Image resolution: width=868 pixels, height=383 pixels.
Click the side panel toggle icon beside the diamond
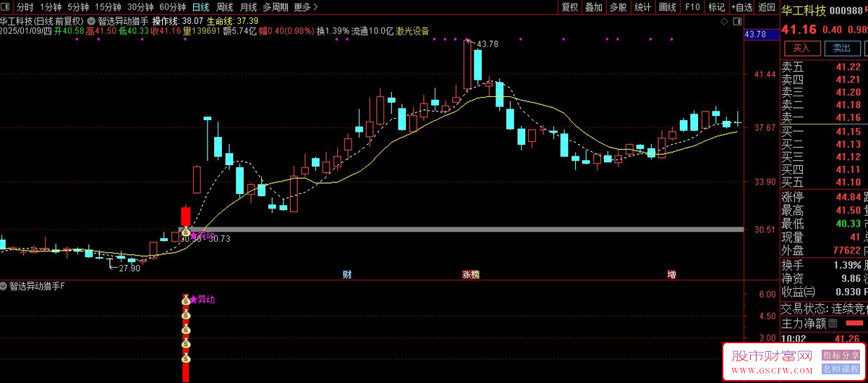[736, 21]
